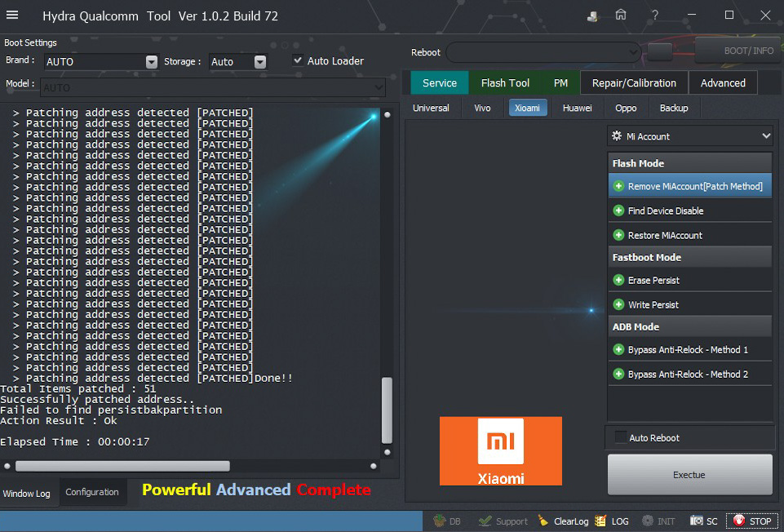Click the log horizontal scrollbar thumb
Viewport: 784px width, 532px height.
point(122,466)
